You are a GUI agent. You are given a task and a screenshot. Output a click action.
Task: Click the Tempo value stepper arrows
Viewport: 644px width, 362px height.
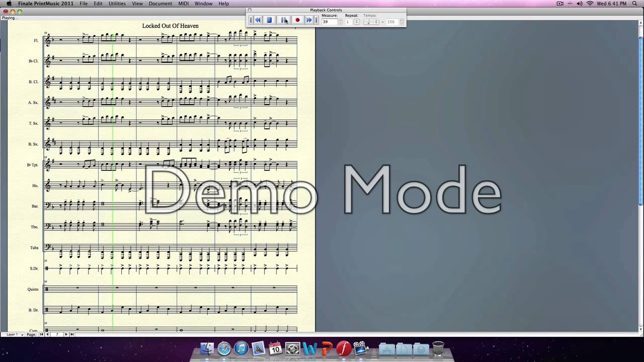click(402, 22)
